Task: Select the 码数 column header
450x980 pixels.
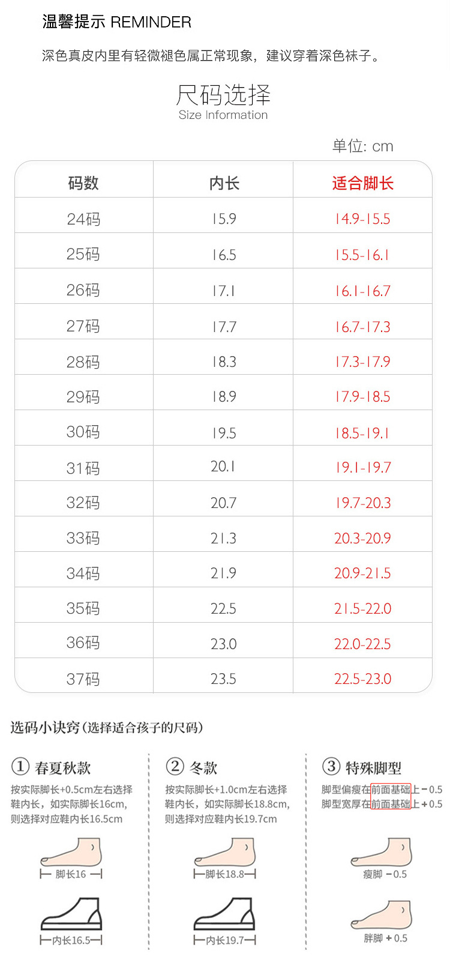Action: pyautogui.click(x=83, y=183)
